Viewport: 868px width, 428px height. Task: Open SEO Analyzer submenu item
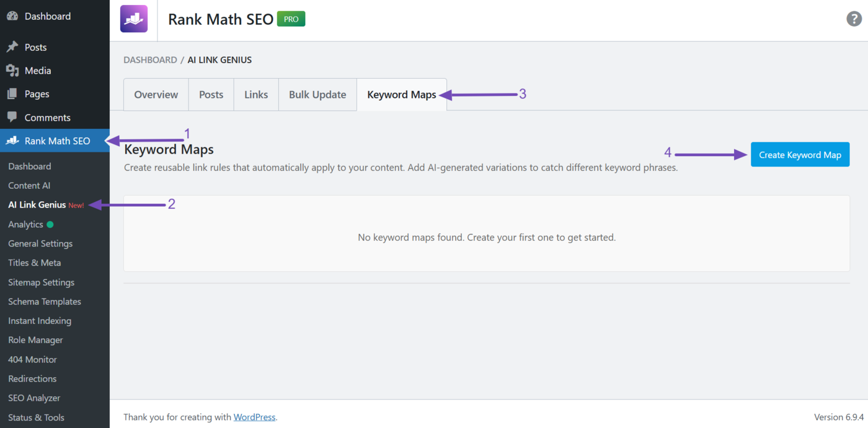click(x=34, y=398)
